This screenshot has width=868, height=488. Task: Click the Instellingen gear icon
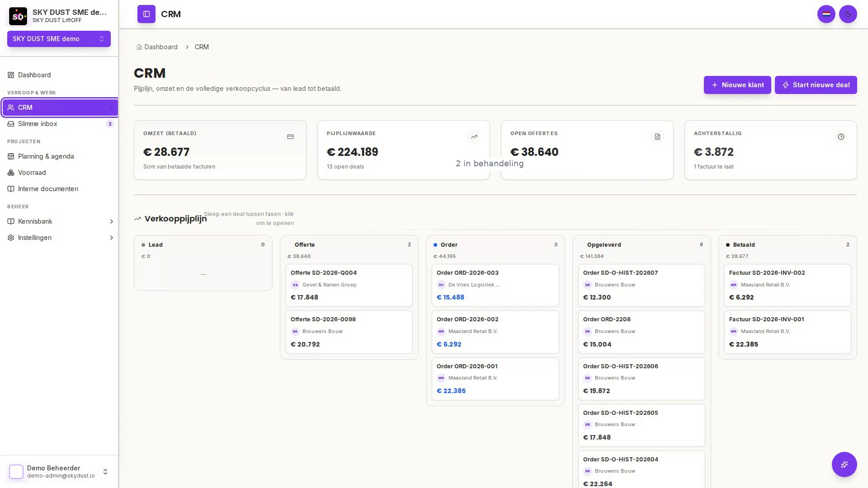11,238
